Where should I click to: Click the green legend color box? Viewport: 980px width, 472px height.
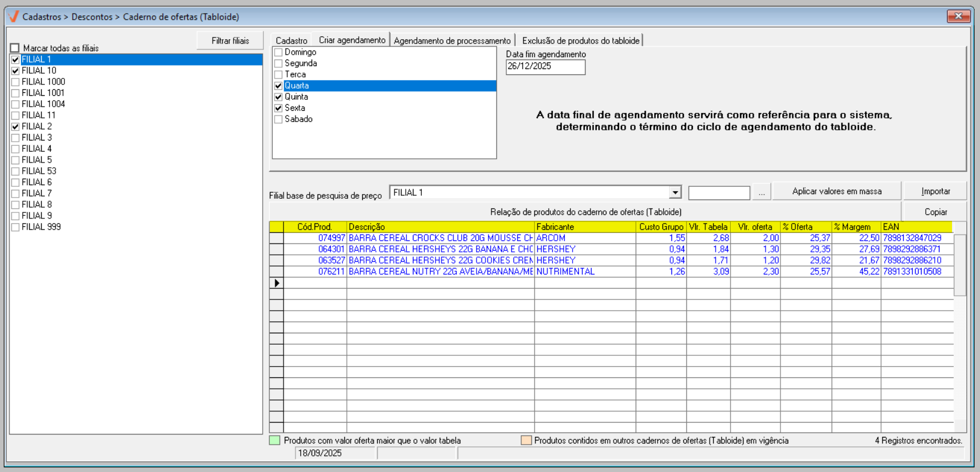(275, 440)
